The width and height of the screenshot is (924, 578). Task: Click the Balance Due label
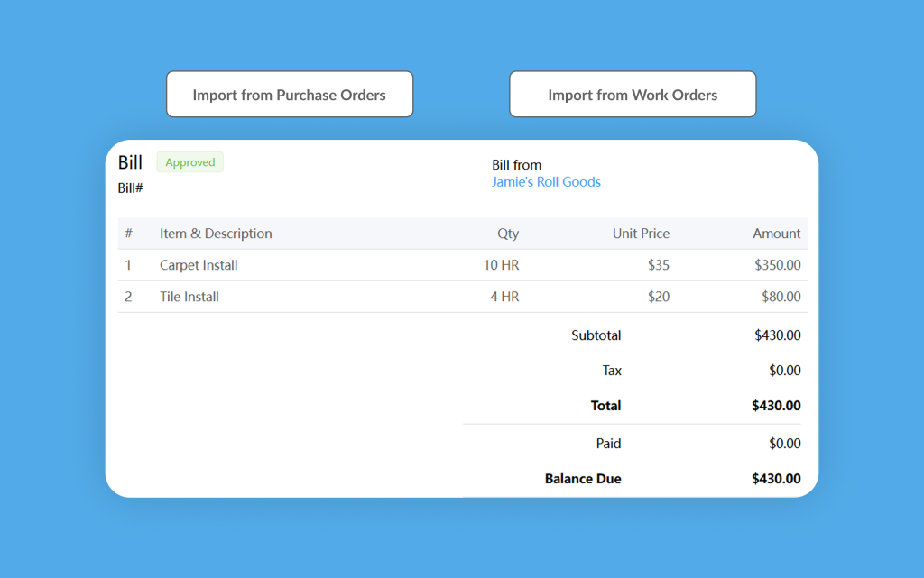pyautogui.click(x=583, y=479)
